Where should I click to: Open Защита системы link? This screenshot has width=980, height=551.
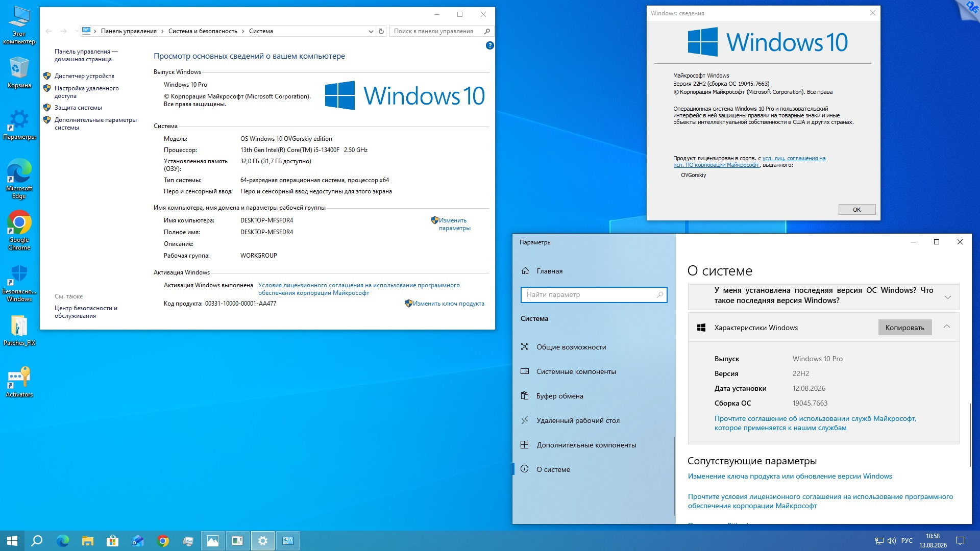point(78,108)
